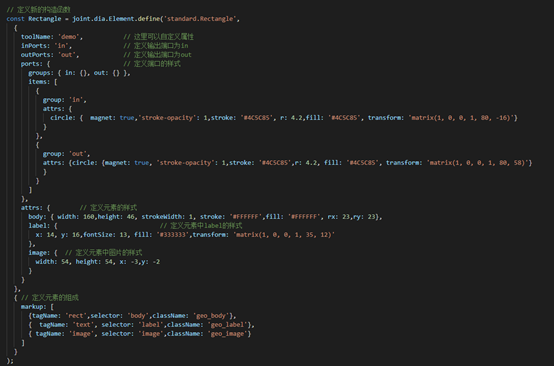Click the 'out' value of outPorts
Image resolution: width=554 pixels, height=366 pixels.
coord(66,55)
